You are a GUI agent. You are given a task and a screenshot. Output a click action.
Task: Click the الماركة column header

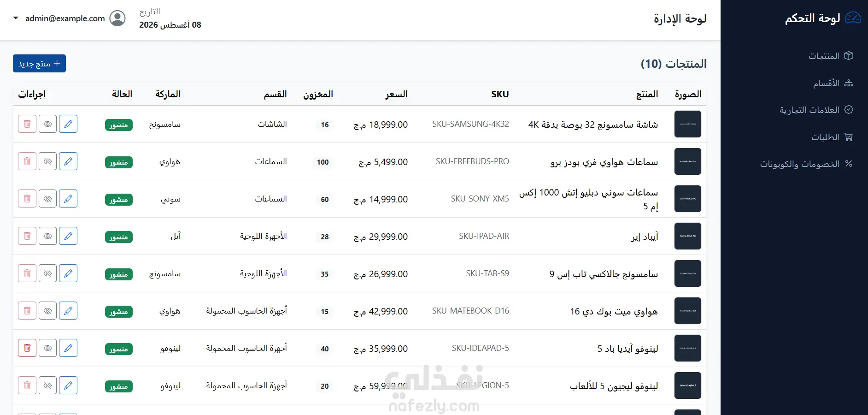click(x=168, y=94)
